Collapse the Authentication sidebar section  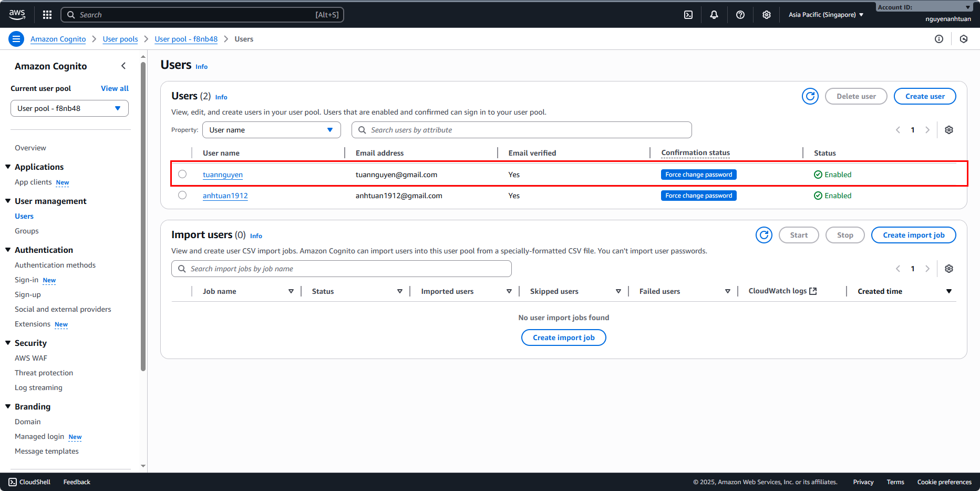[x=8, y=250]
